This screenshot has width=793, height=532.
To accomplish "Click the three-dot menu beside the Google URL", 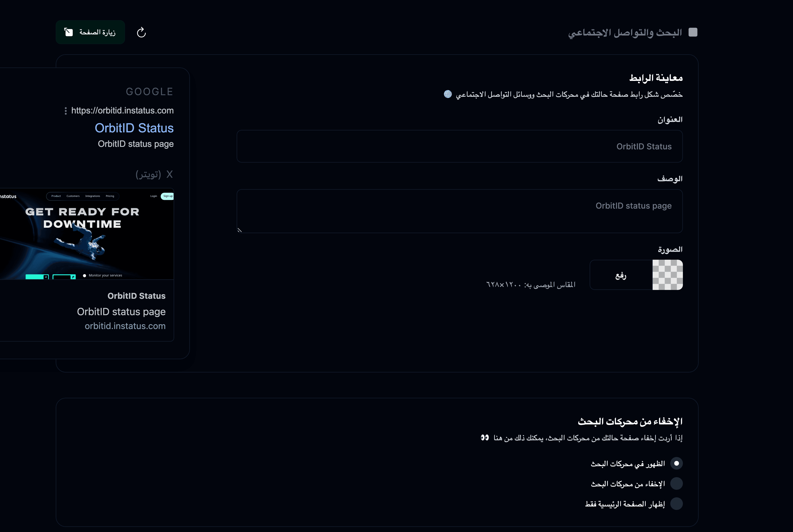I will (x=66, y=111).
